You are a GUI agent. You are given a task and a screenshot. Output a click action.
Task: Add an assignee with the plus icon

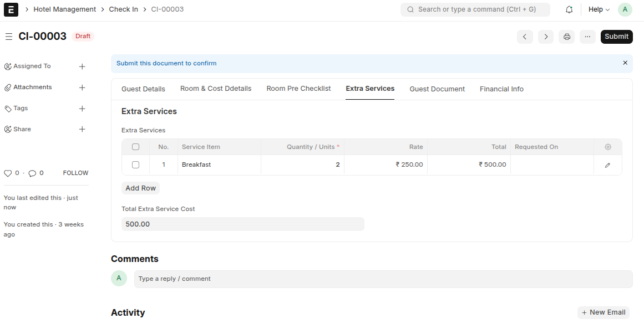[82, 66]
